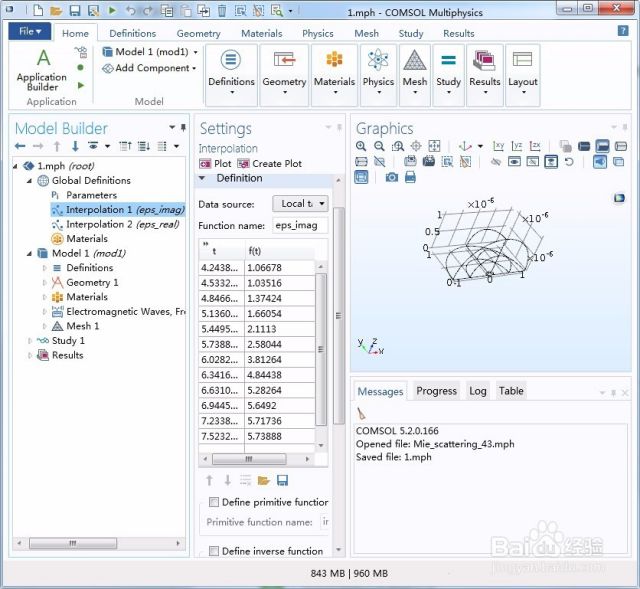Clear the Messages window
The image size is (640, 589).
coord(362,413)
